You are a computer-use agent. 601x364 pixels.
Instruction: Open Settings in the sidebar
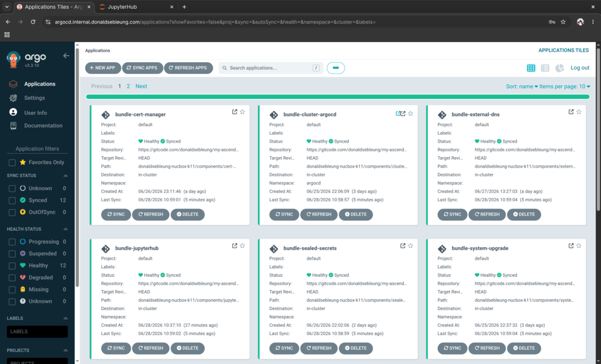point(34,98)
